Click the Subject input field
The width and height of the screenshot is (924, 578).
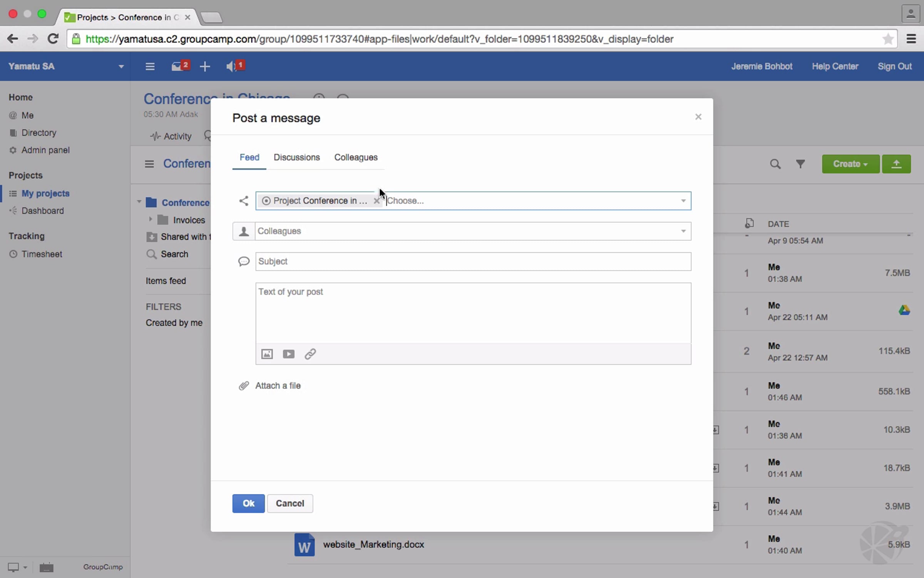pyautogui.click(x=473, y=261)
